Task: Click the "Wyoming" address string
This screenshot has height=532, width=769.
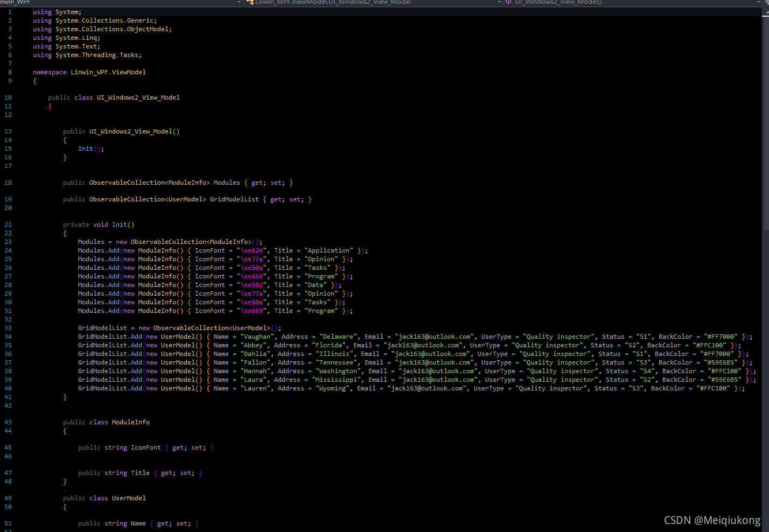Action: pos(332,388)
